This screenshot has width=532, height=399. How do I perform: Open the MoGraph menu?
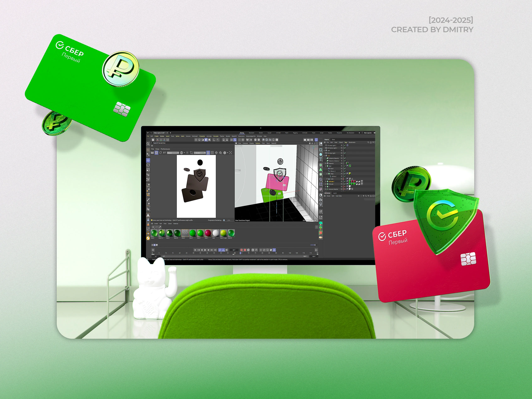(x=195, y=136)
